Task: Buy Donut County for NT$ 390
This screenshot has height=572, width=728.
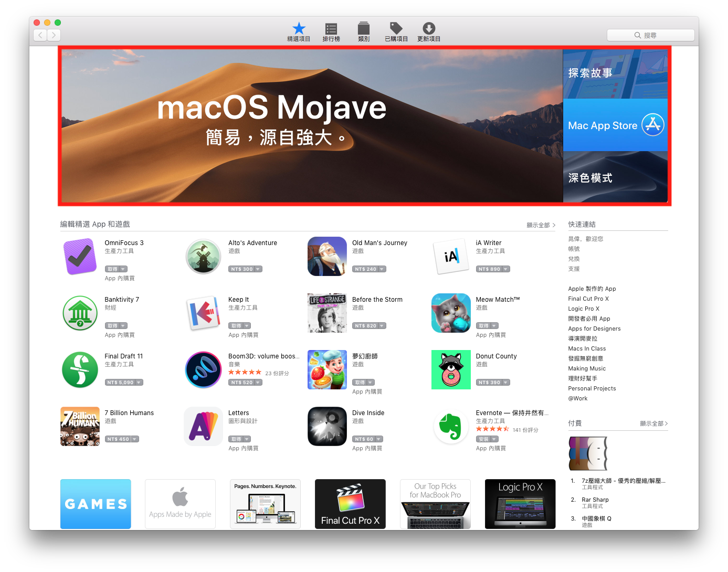Action: pyautogui.click(x=489, y=383)
